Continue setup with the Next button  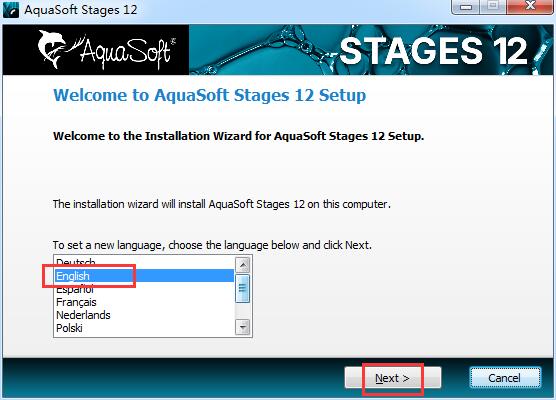pos(393,378)
